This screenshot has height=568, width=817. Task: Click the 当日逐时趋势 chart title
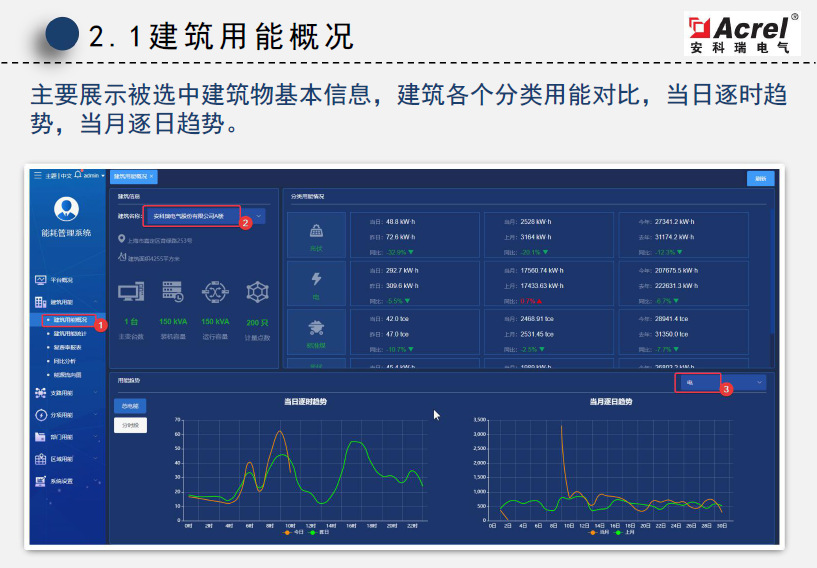pos(305,402)
